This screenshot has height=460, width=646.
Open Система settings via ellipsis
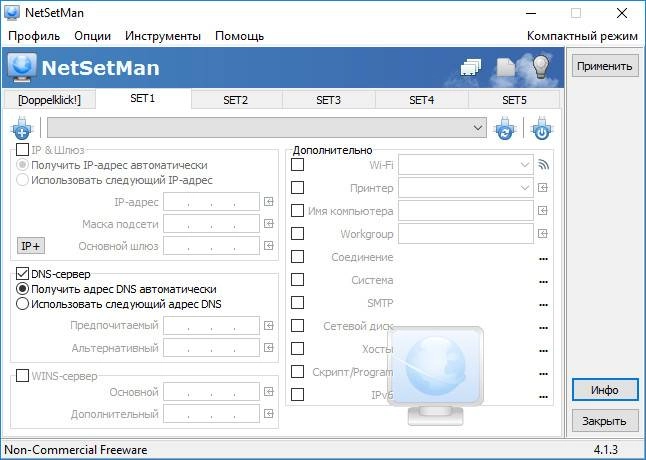(543, 282)
